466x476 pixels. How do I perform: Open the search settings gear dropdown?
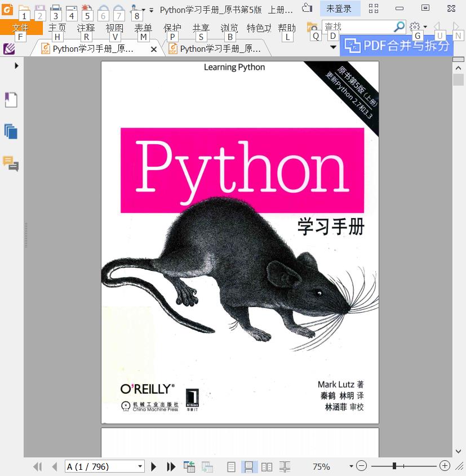click(x=418, y=26)
